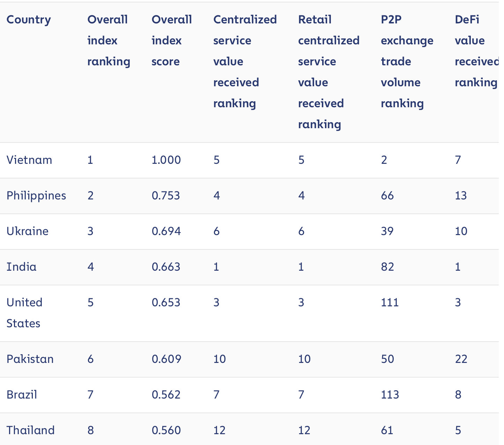Click Brazil's P2P ranking value 113
This screenshot has width=504, height=445.
390,395
